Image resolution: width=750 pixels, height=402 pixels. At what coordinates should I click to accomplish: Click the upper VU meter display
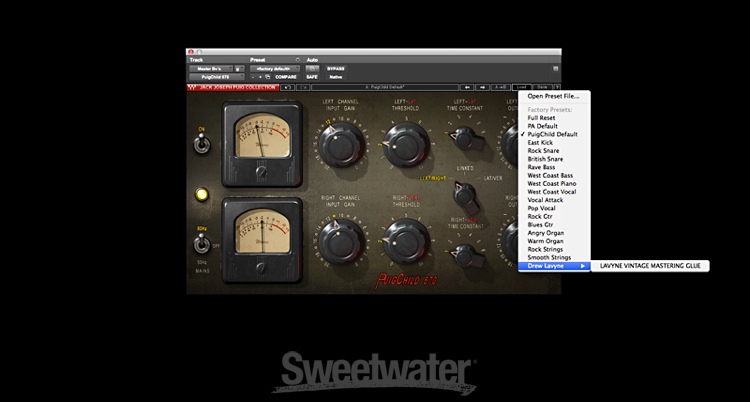[x=259, y=136]
